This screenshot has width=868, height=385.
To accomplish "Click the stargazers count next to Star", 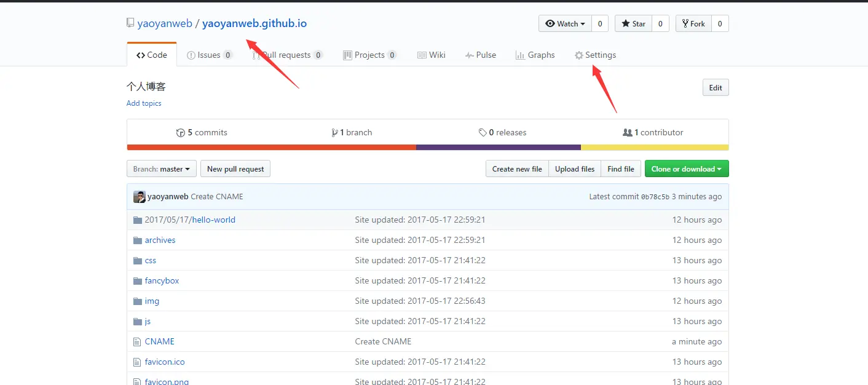I will [660, 23].
